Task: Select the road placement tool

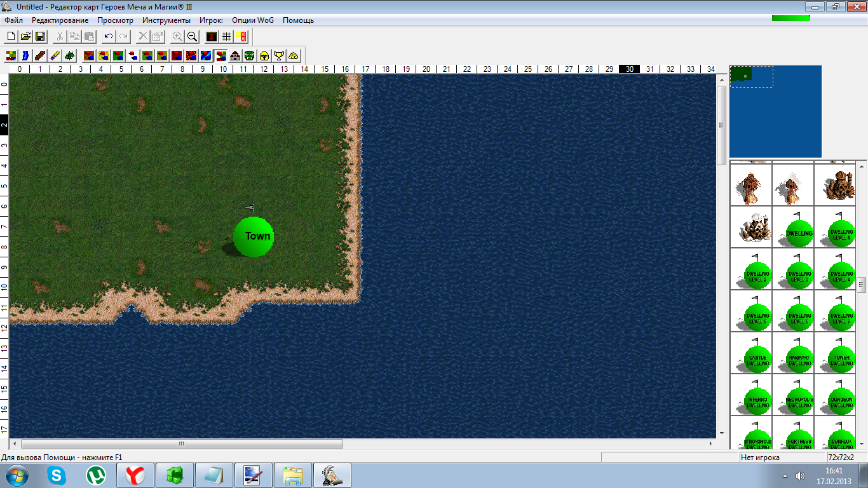Action: coord(40,55)
